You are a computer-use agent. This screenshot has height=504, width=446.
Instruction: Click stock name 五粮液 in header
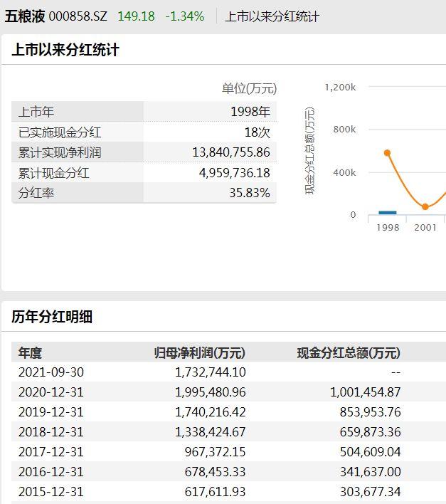[x=25, y=16]
